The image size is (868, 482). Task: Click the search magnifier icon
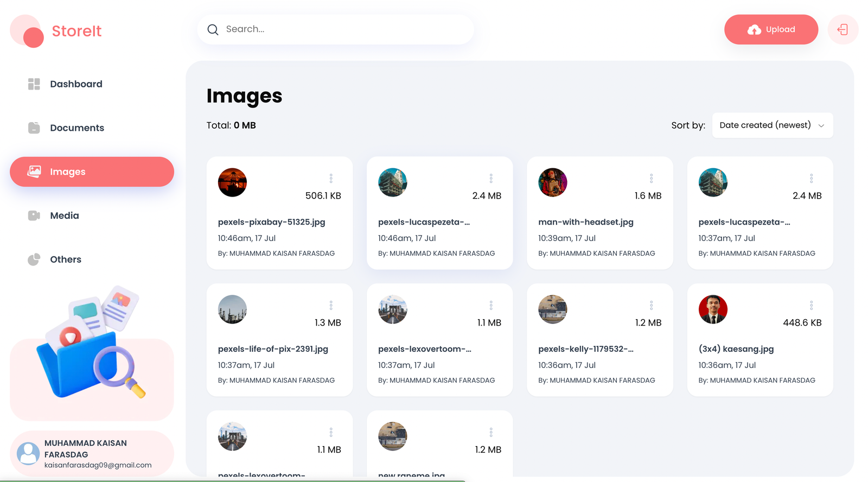tap(213, 29)
